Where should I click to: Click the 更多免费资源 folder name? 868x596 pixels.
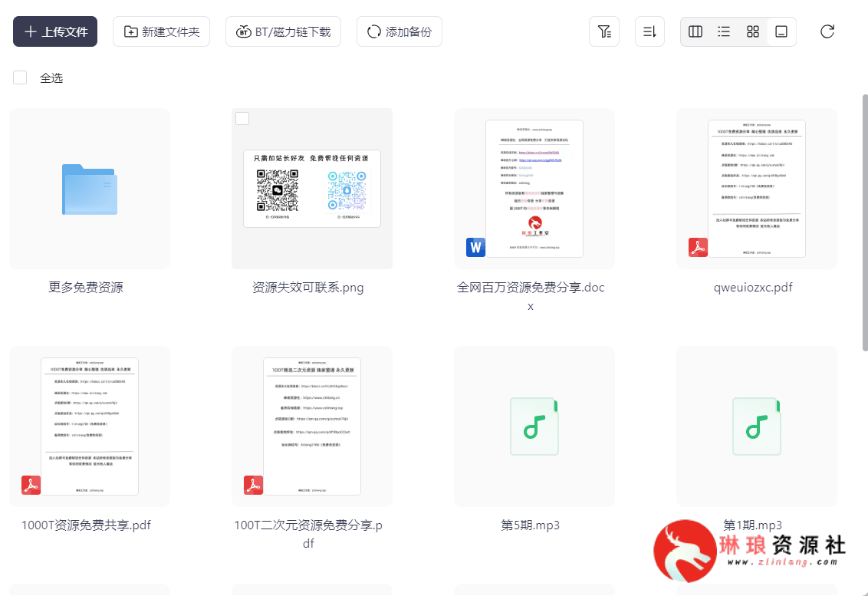pyautogui.click(x=86, y=287)
